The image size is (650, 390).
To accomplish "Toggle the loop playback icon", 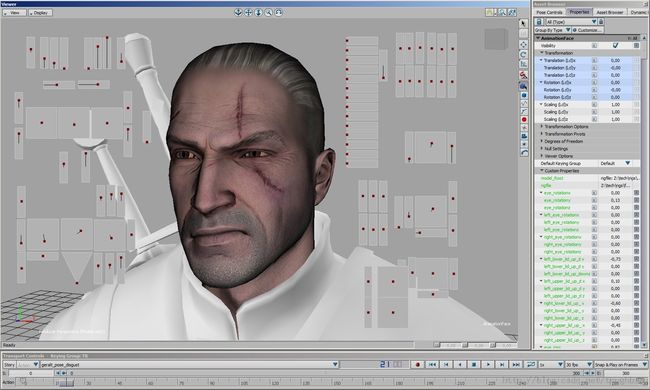I will (531, 364).
